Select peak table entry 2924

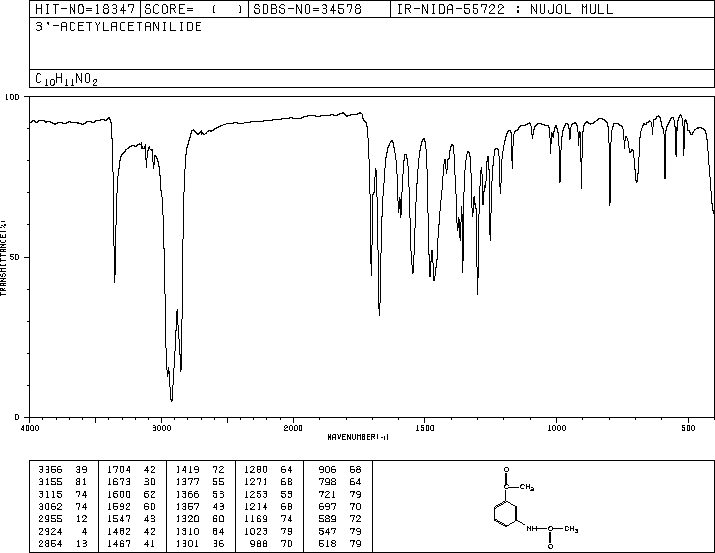click(63, 532)
